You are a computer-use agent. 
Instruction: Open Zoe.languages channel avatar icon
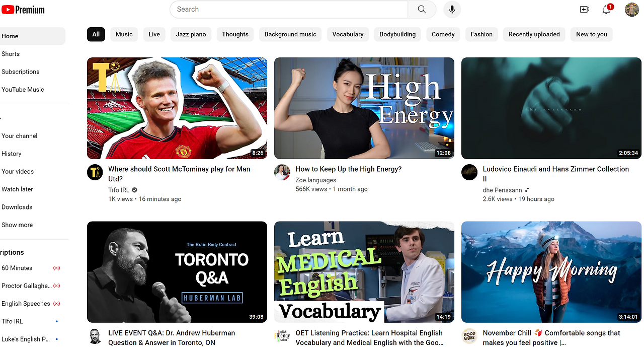[282, 172]
